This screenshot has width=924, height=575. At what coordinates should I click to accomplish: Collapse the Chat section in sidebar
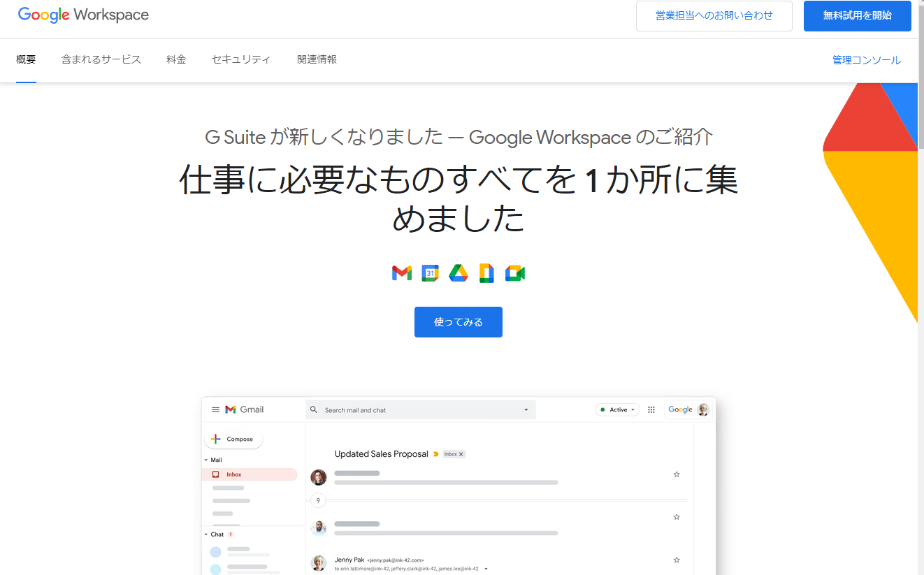206,534
